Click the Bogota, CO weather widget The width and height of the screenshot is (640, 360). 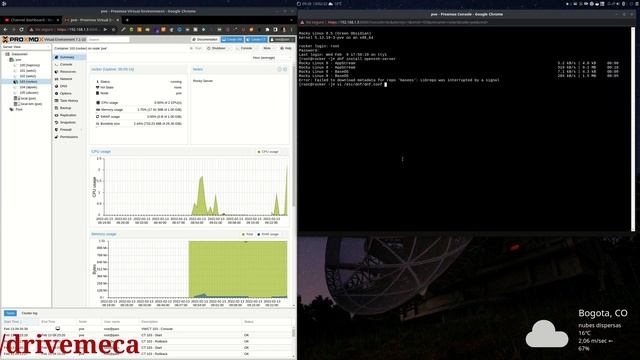point(577,330)
